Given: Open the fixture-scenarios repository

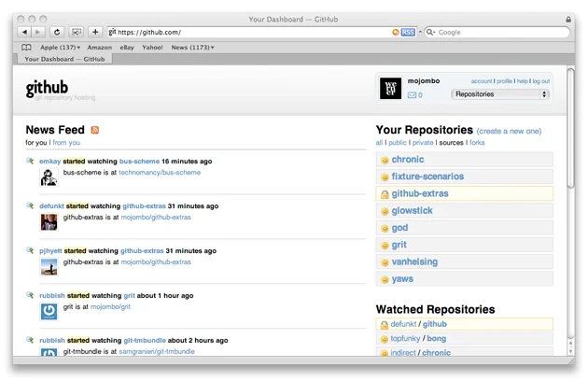Looking at the screenshot, I should 427,176.
